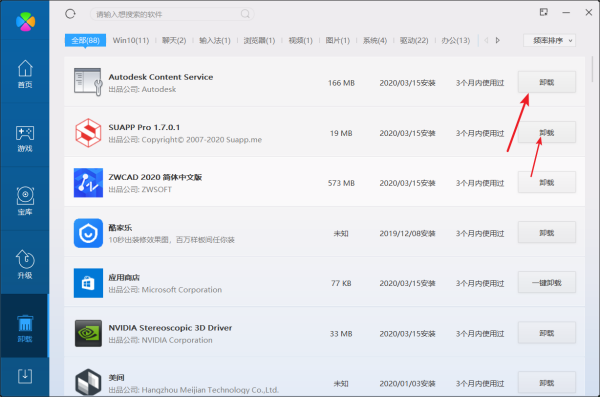
Task: Switch to the 输入法(1) tab
Action: 215,40
